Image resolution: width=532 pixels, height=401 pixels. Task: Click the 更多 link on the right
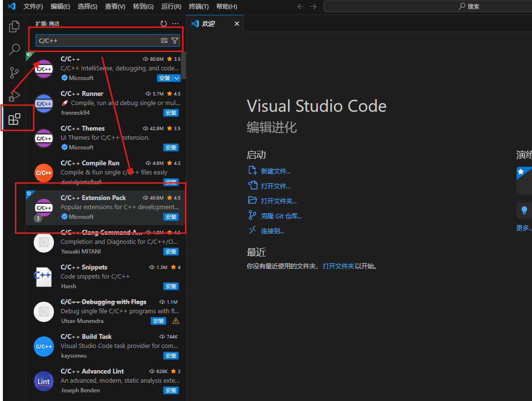point(524,228)
